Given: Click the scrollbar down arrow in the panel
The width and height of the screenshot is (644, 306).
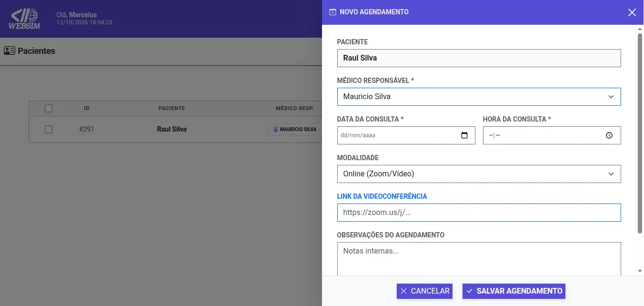Looking at the screenshot, I should [x=640, y=271].
